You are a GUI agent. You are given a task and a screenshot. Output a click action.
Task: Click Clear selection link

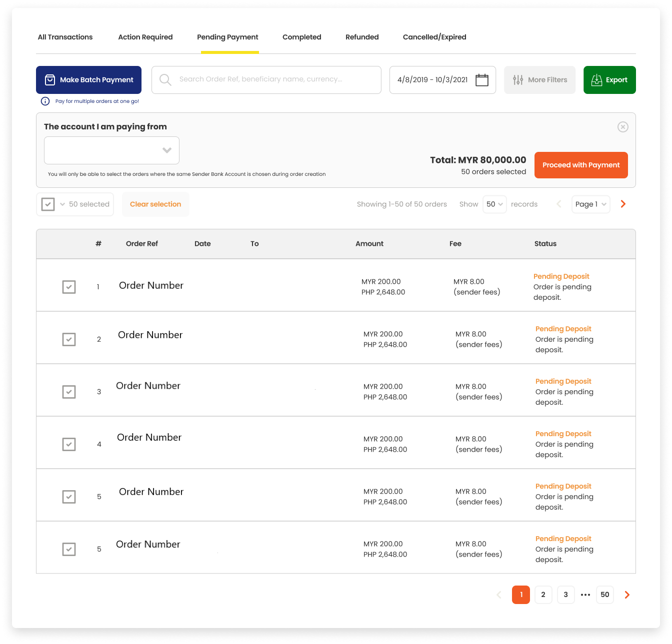(x=155, y=204)
